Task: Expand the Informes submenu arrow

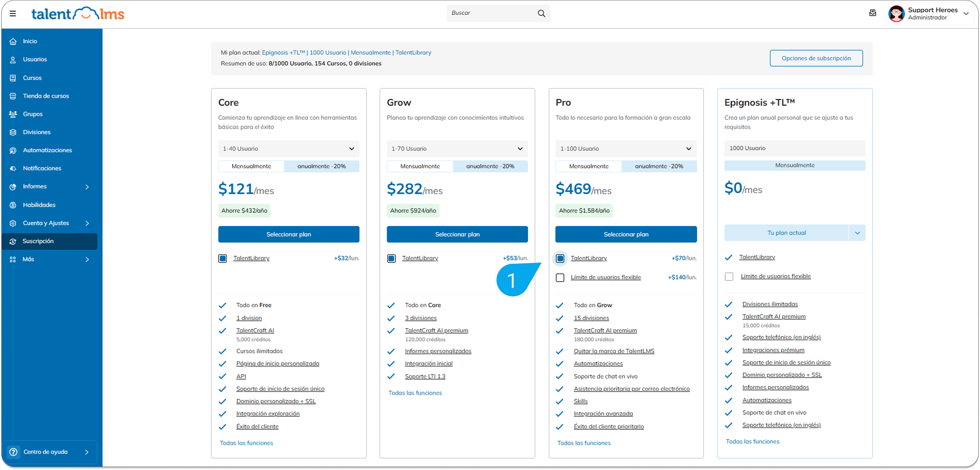Action: click(87, 187)
